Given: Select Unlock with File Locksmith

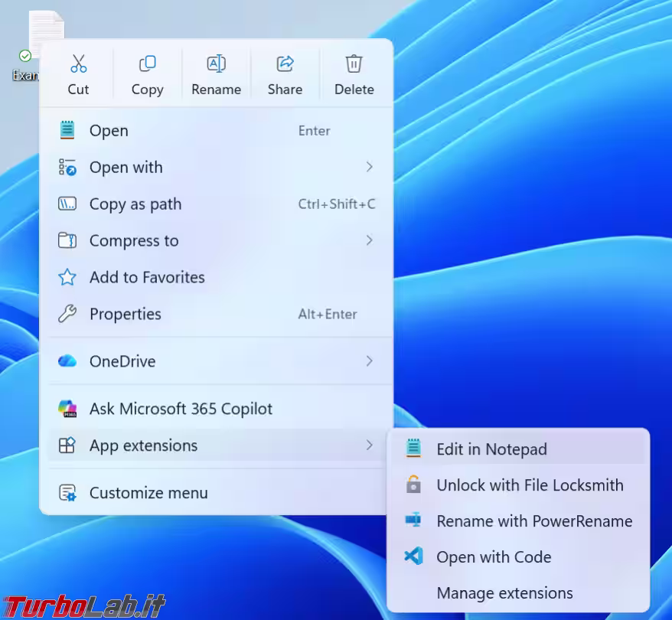Looking at the screenshot, I should (x=518, y=485).
